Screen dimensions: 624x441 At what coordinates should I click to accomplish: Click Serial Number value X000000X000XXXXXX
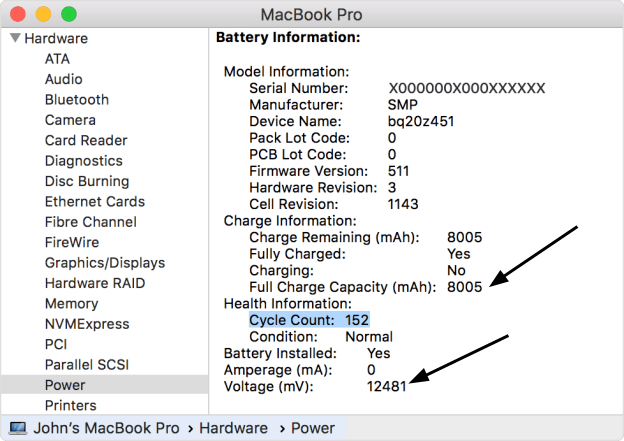(467, 88)
